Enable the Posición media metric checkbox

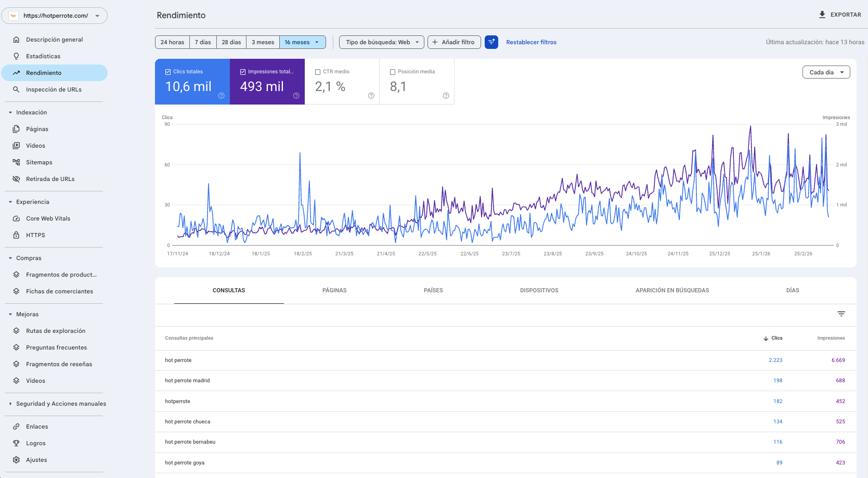coord(393,71)
